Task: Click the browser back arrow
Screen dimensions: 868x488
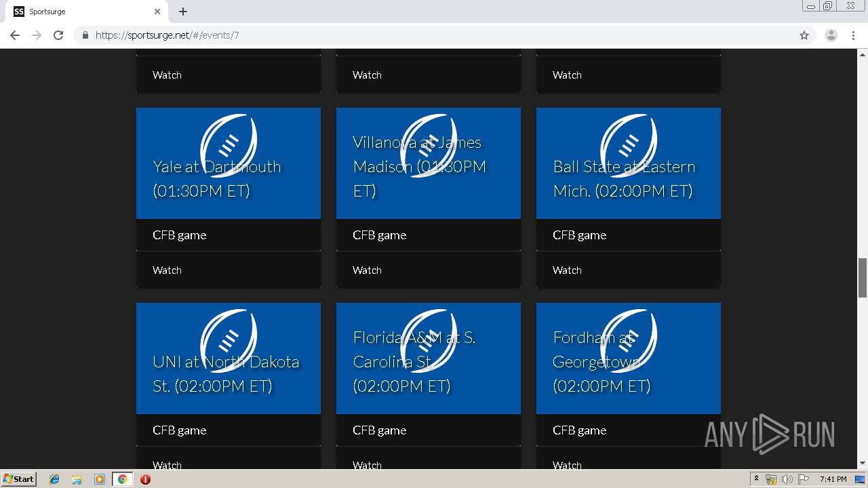Action: [15, 35]
